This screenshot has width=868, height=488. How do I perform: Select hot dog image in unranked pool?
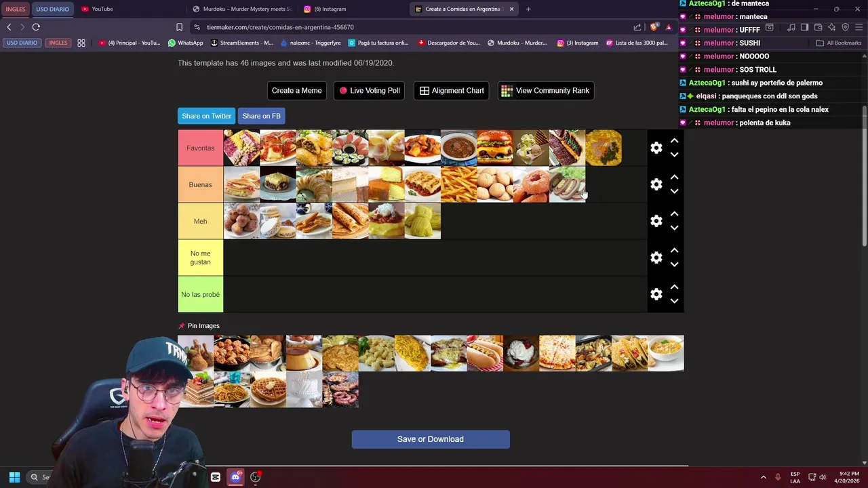pos(485,353)
